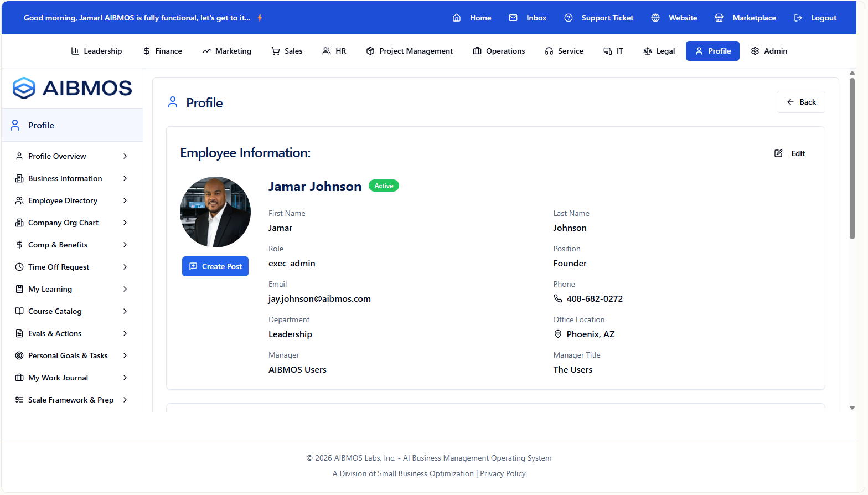Screen dimensions: 868x495
Task: Click the Course Catalog book icon
Action: 19,311
